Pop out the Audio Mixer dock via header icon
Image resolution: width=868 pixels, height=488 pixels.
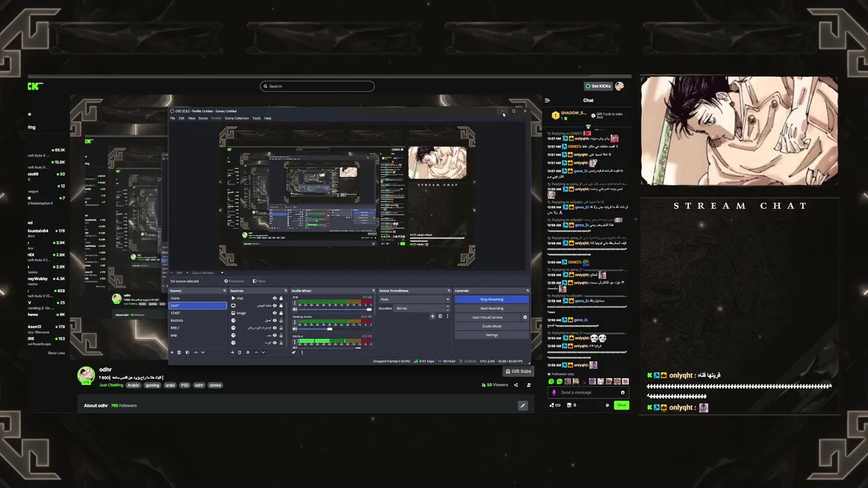point(374,291)
